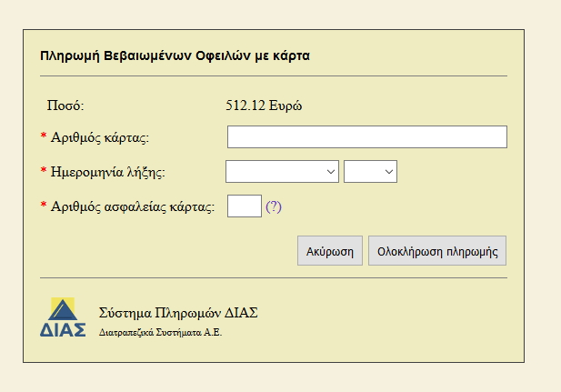The image size is (561, 392).
Task: Click the red asterisk beside Ημερομηνία λήξης
Action: pyautogui.click(x=44, y=170)
